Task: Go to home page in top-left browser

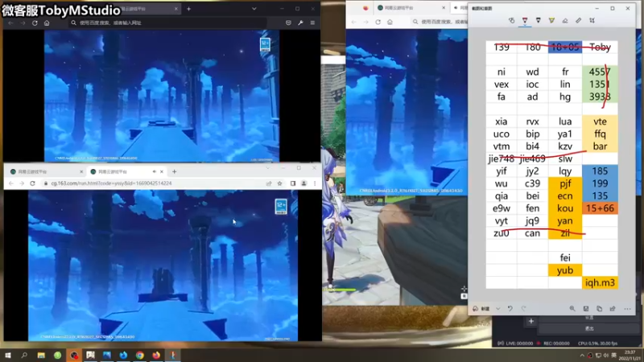Action: click(x=47, y=23)
